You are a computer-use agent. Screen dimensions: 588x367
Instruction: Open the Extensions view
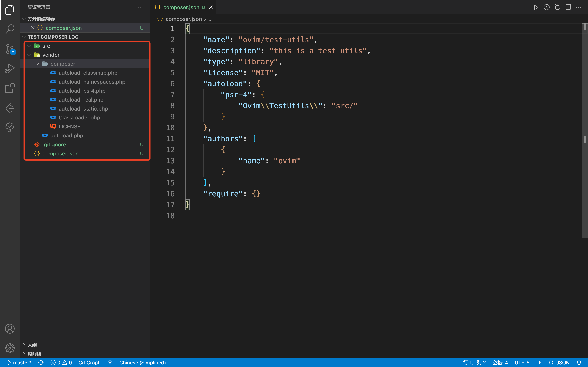(10, 88)
